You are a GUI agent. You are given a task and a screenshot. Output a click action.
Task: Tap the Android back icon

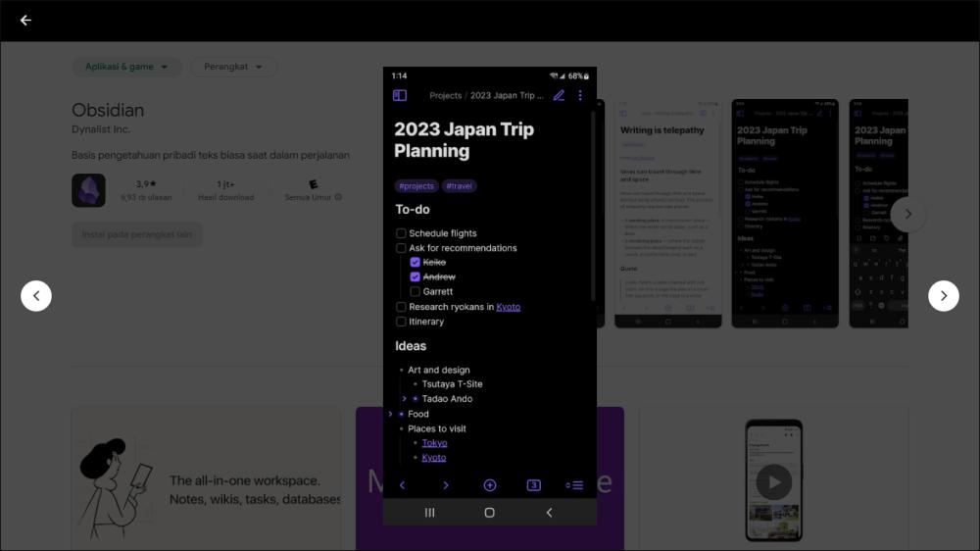pos(549,513)
